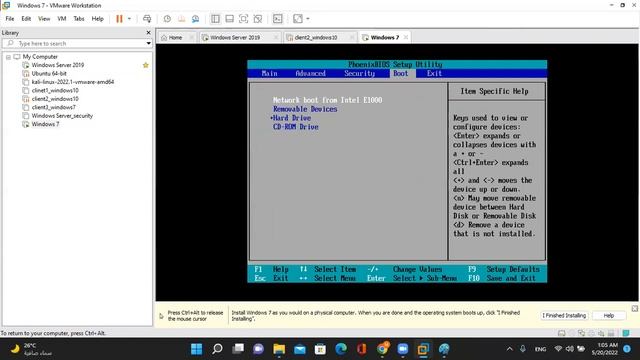Viewport: 640px width, 360px height.
Task: Click the favorite star next to Windows Server 2019
Action: click(x=146, y=65)
